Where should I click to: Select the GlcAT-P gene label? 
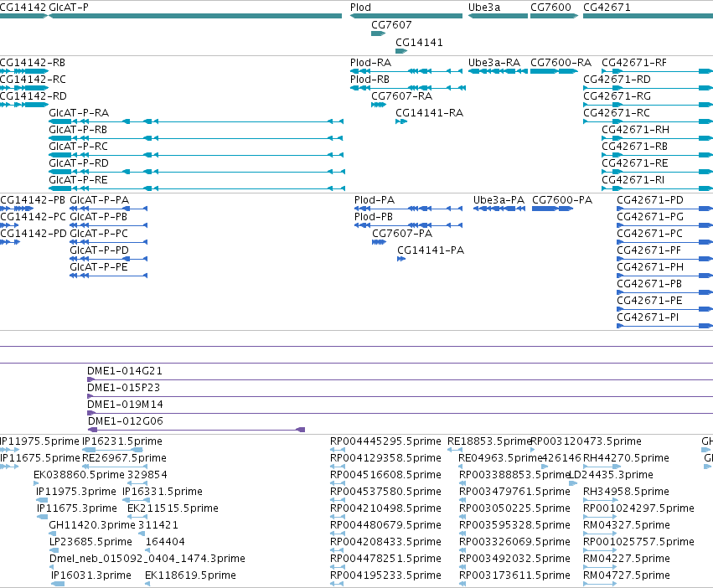pos(69,8)
